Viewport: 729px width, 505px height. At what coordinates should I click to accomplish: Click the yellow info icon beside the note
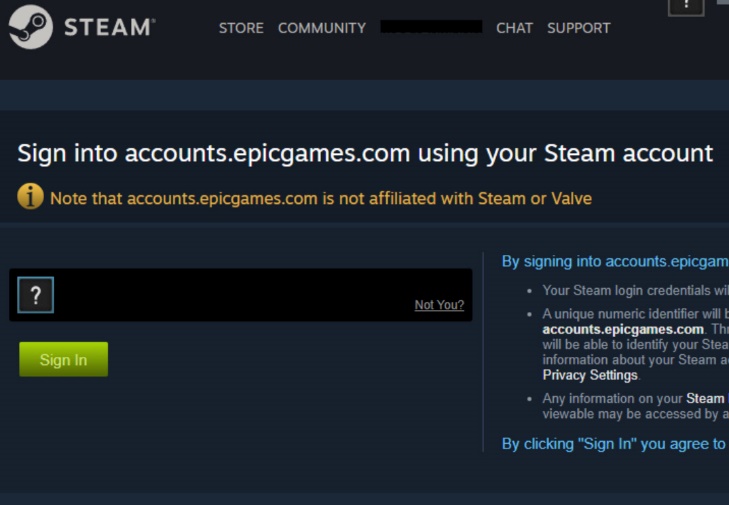click(x=30, y=197)
